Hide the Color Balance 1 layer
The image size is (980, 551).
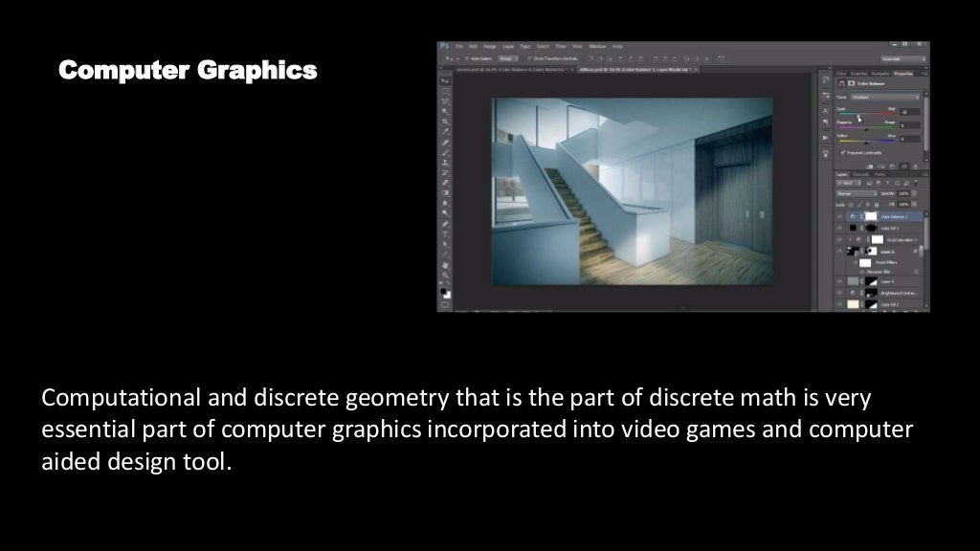click(839, 217)
